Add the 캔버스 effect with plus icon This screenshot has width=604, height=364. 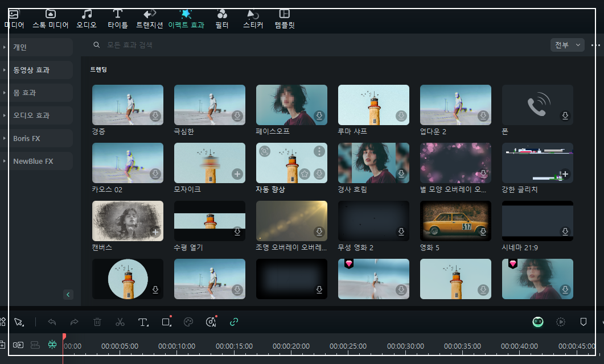155,232
